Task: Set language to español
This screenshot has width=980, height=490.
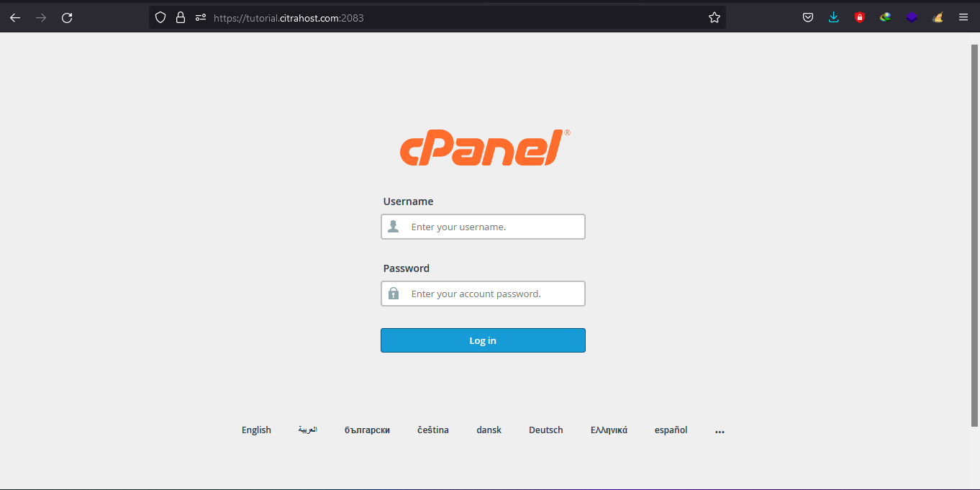Action: tap(671, 430)
